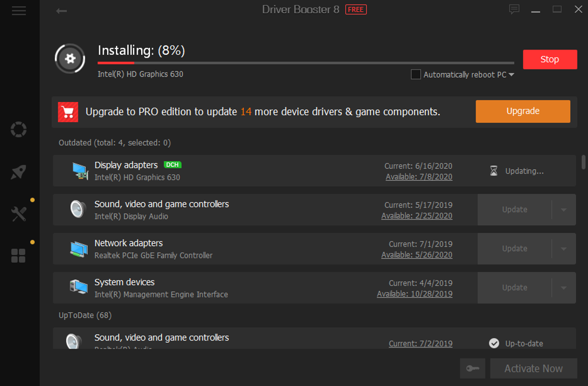The height and width of the screenshot is (386, 588).
Task: Click the Realtek Audio speaker icon
Action: coord(74,341)
